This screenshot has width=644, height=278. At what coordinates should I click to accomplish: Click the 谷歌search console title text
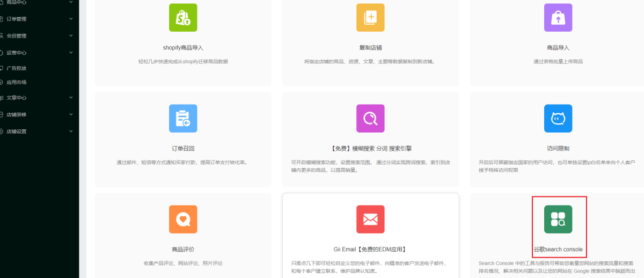point(558,250)
